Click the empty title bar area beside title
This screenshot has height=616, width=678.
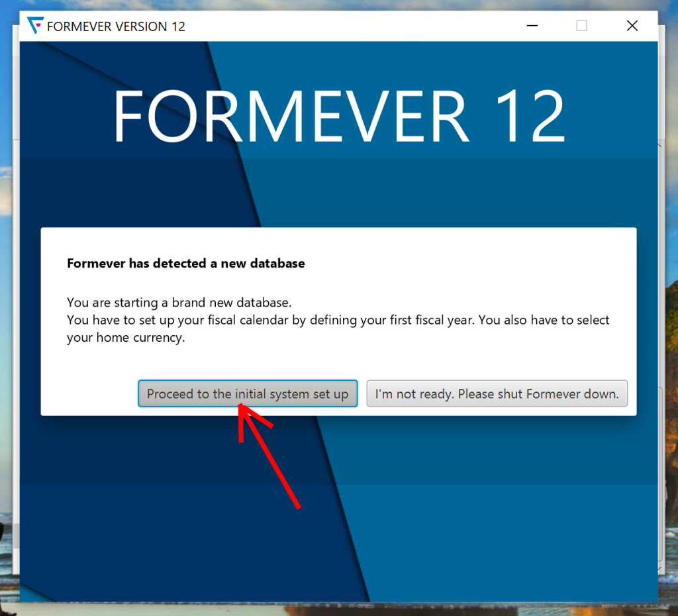tap(346, 26)
